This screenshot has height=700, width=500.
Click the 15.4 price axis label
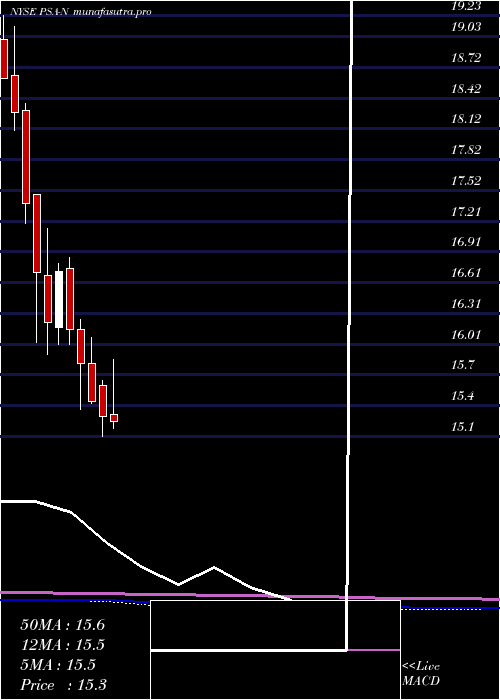tap(462, 396)
